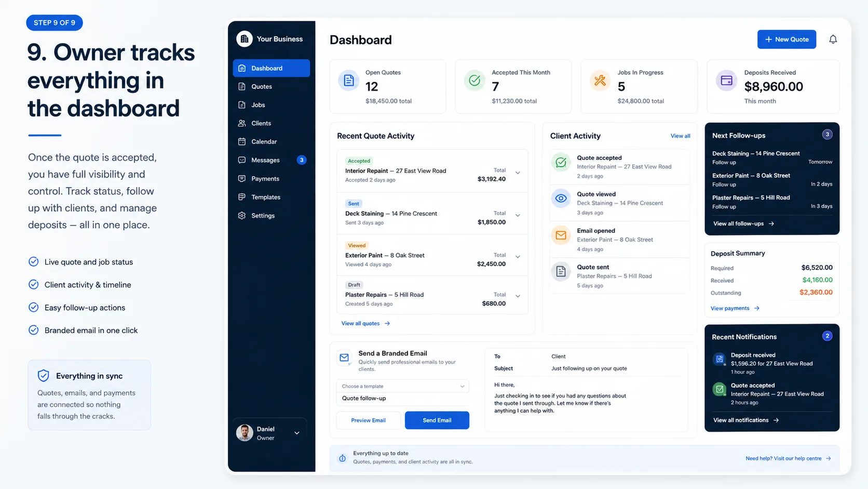Select the Plaster Repairs follow-up In 3 days
The height and width of the screenshot is (489, 868).
click(772, 202)
